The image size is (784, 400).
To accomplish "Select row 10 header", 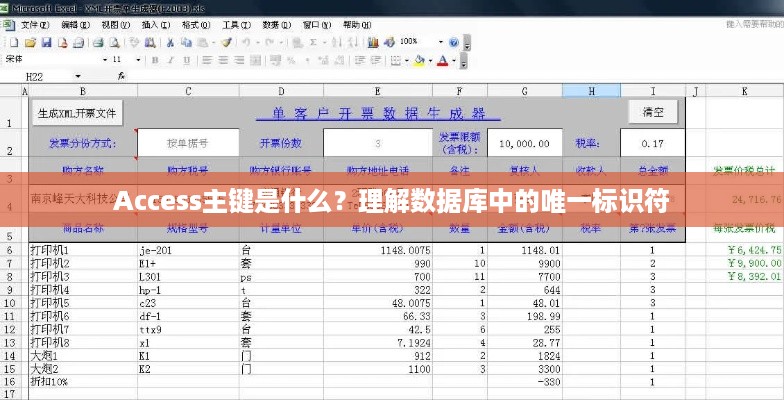I will coord(10,303).
